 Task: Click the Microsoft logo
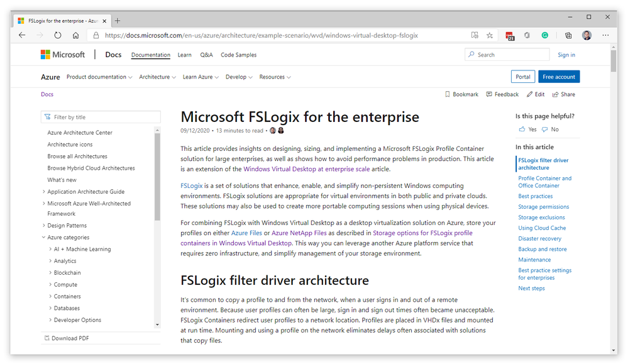[63, 55]
